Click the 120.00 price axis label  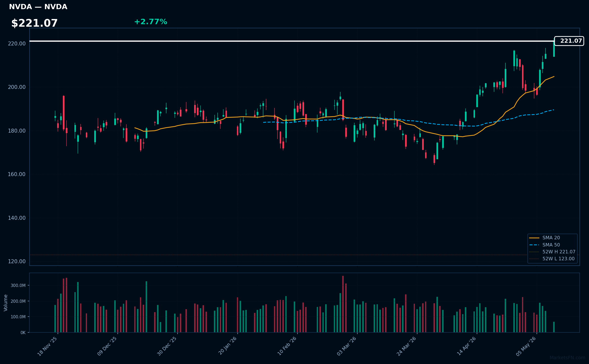pyautogui.click(x=17, y=262)
